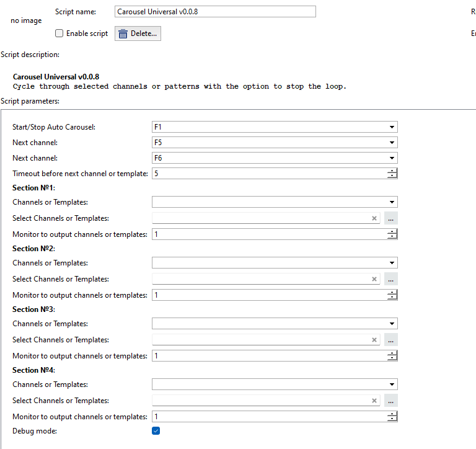Open the Next channel F6 dropdown
The height and width of the screenshot is (449, 476).
tap(275, 158)
